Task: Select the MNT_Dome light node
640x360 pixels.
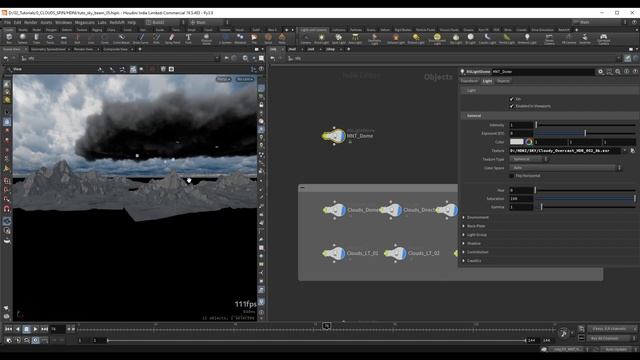Action: [x=334, y=136]
